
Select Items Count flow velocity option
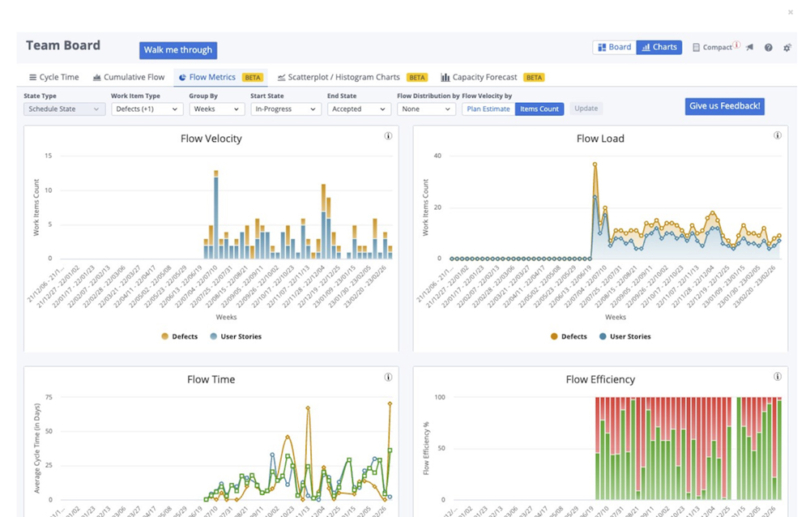click(x=539, y=109)
